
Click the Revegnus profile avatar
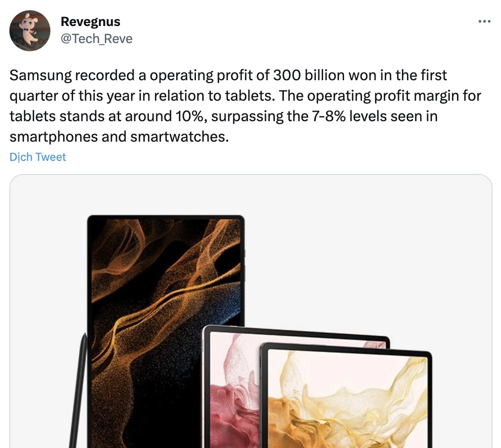tap(30, 31)
